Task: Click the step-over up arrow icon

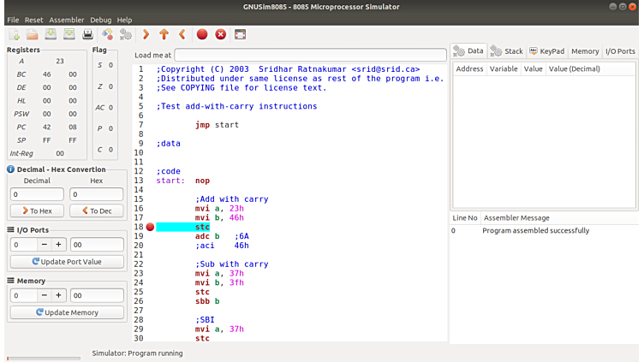Action: [x=164, y=34]
